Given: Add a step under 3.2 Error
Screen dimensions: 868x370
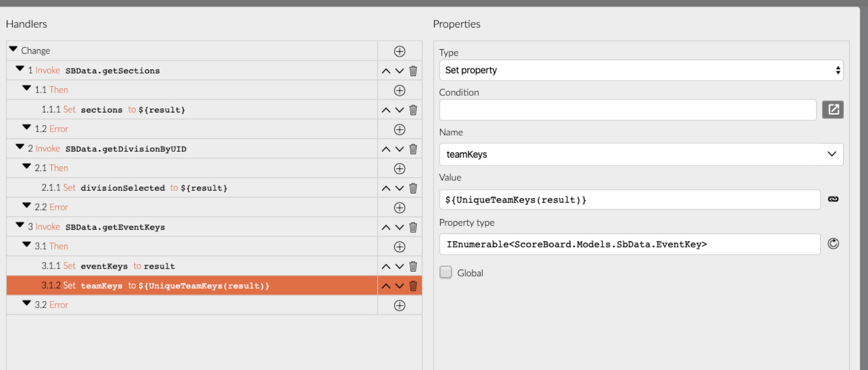Looking at the screenshot, I should pos(399,305).
